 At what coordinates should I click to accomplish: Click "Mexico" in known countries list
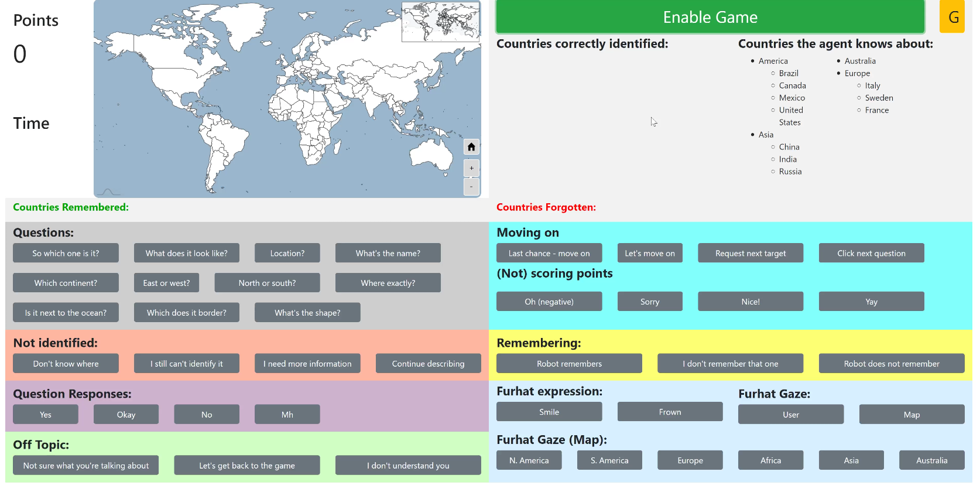(791, 98)
